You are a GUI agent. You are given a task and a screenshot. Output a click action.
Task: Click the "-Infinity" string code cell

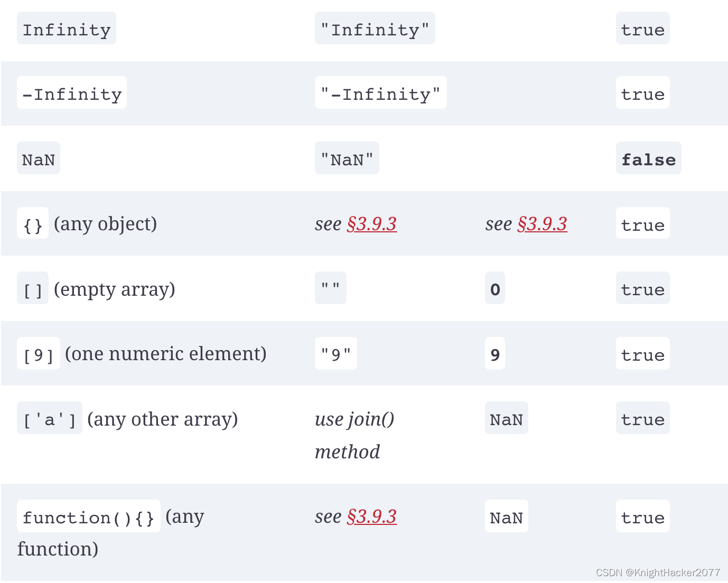point(381,93)
